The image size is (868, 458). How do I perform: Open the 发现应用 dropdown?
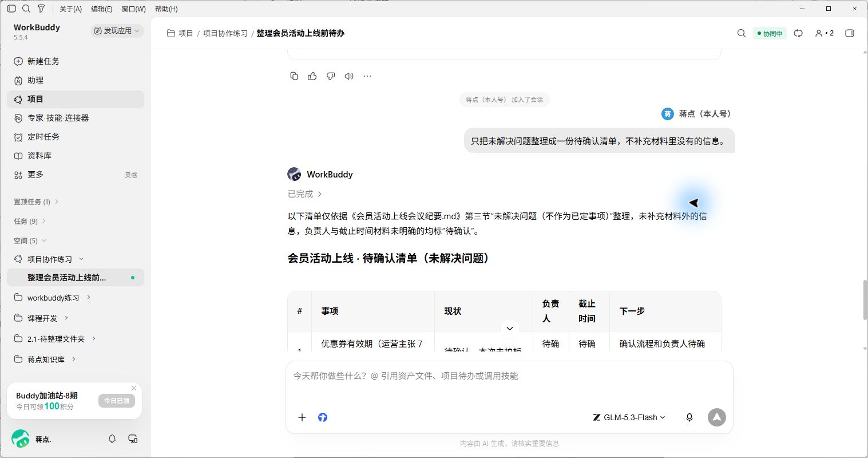pyautogui.click(x=117, y=31)
